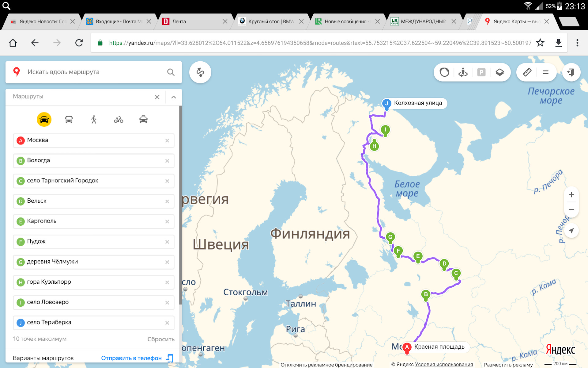The image size is (588, 368).
Task: Close the Маршруты routes panel
Action: pyautogui.click(x=157, y=97)
